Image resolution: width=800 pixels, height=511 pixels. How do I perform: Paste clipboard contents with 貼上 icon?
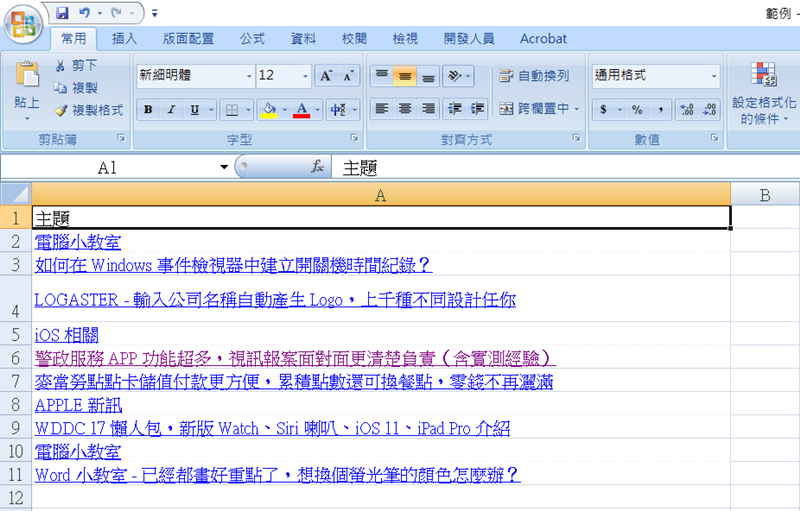click(27, 74)
